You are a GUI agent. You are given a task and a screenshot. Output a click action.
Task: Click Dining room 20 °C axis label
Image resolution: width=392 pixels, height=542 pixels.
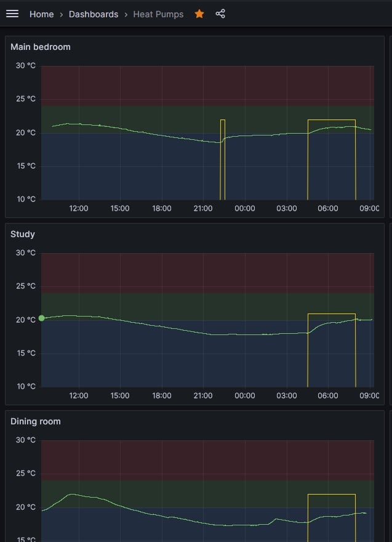pyautogui.click(x=26, y=507)
